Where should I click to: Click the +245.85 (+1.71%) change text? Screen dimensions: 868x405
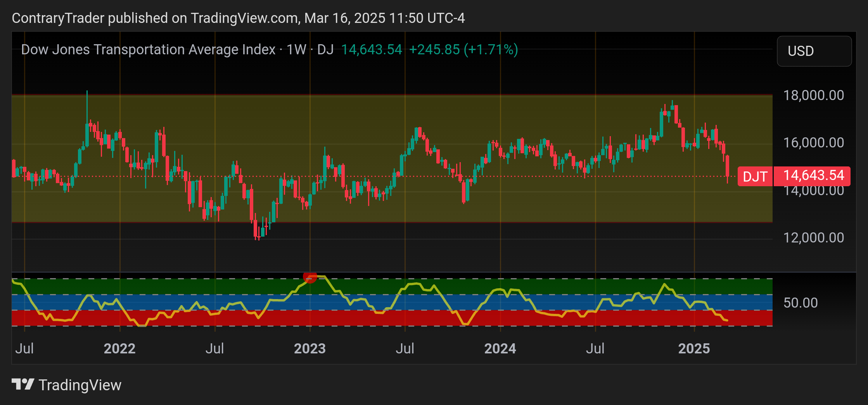pos(463,50)
